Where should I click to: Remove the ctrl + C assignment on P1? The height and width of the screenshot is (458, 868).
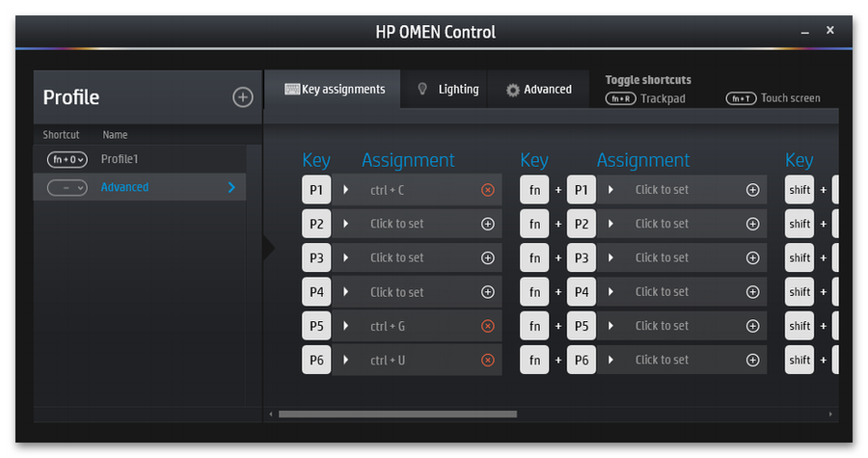(487, 190)
